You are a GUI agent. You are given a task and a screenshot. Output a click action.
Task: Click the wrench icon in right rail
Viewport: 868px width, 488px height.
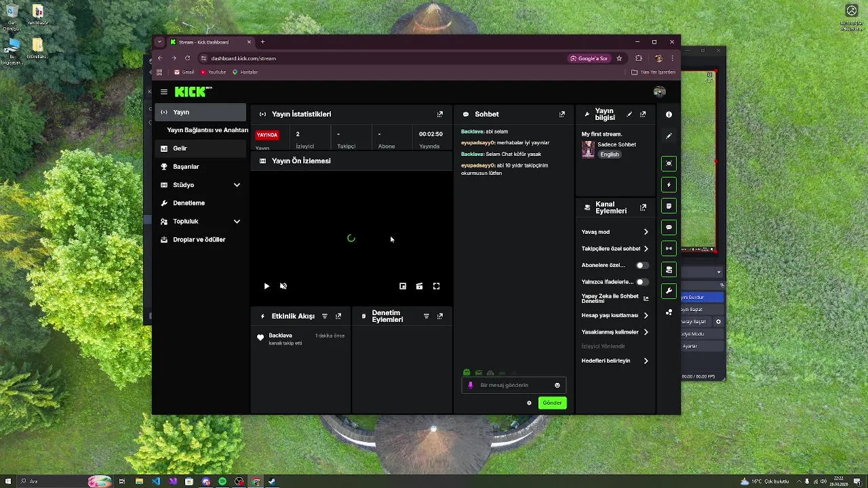[x=669, y=291]
